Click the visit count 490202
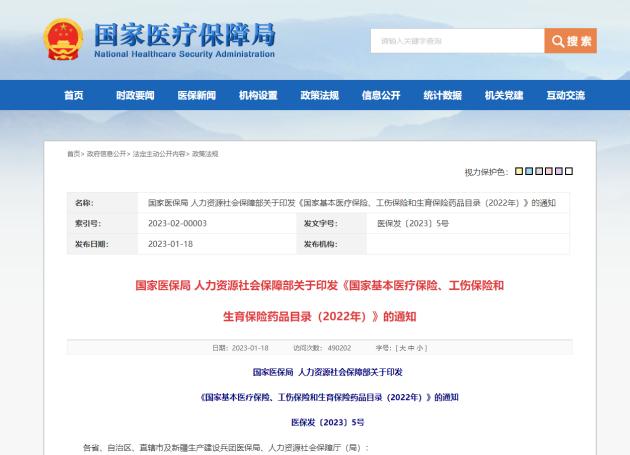The image size is (630, 455). (339, 348)
